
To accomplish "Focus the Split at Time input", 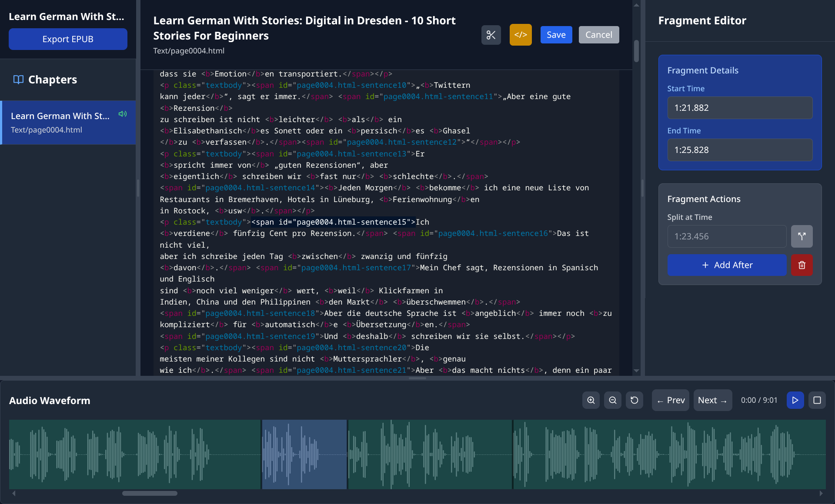I will [727, 236].
